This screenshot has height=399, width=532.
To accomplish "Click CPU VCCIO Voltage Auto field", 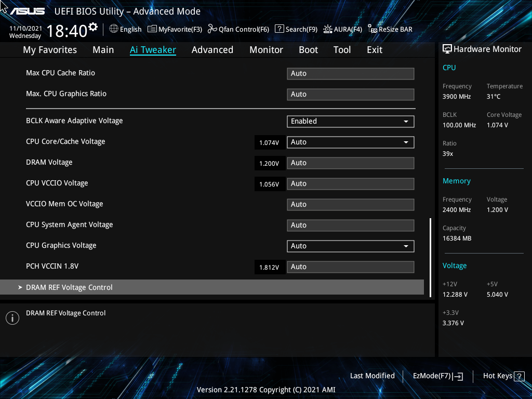I will [x=351, y=183].
